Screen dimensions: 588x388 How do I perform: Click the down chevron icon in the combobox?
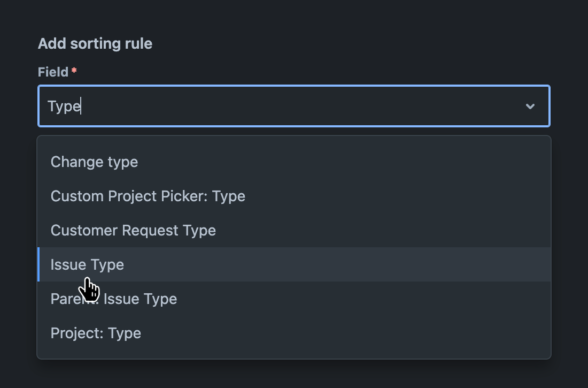(x=530, y=106)
